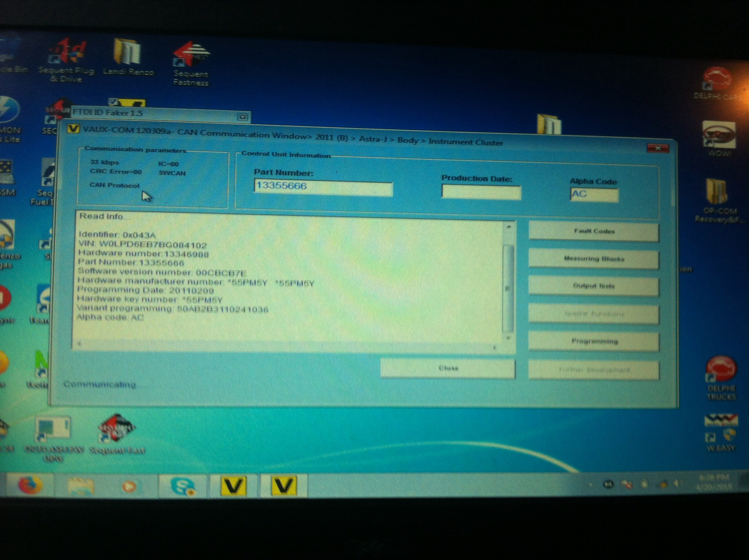Select the Part Number input field

324,188
